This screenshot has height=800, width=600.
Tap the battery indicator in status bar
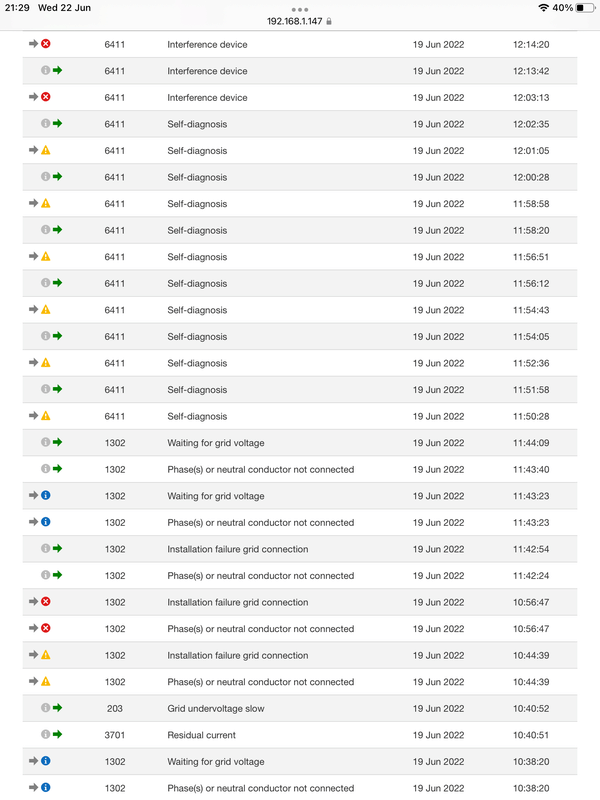pos(584,8)
